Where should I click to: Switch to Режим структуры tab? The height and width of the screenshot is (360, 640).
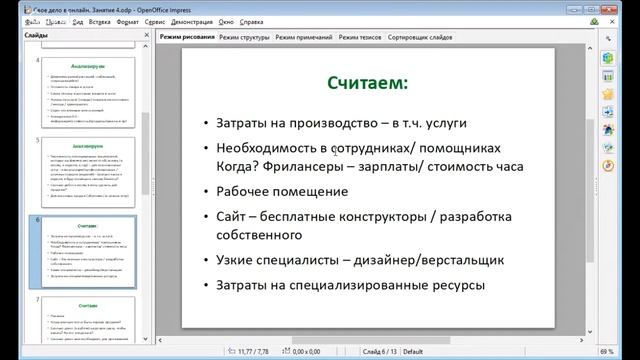(x=244, y=37)
